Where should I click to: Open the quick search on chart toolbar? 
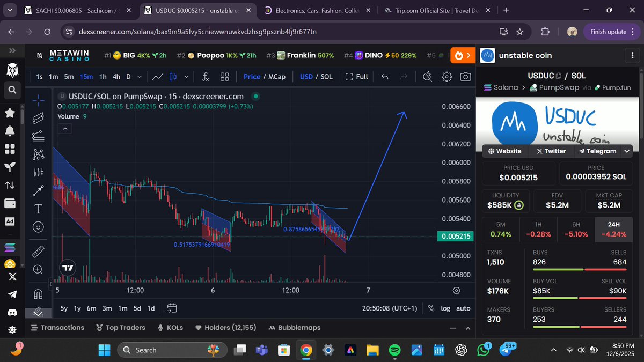(427, 77)
